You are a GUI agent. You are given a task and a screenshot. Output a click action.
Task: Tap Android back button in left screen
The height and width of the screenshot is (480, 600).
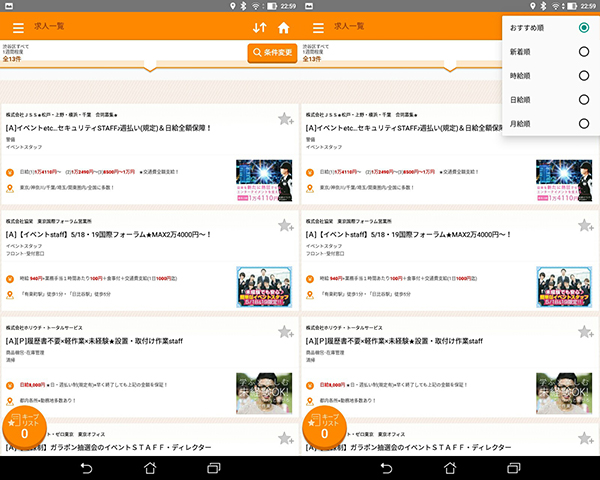[86, 468]
